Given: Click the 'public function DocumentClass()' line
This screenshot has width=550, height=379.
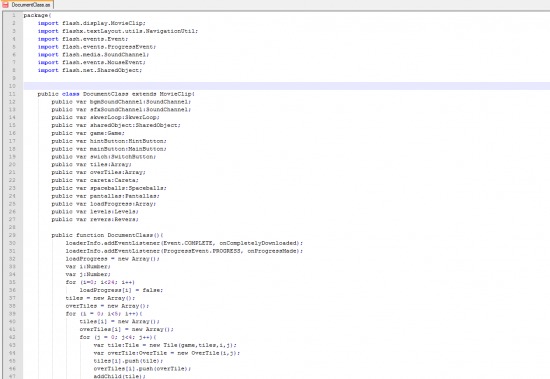Looking at the screenshot, I should (x=107, y=235).
